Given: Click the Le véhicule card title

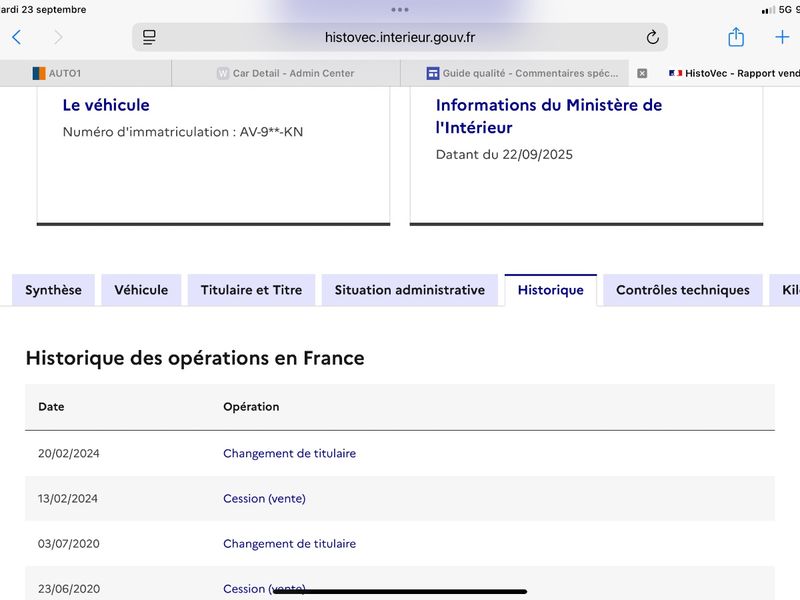Looking at the screenshot, I should click(x=106, y=105).
